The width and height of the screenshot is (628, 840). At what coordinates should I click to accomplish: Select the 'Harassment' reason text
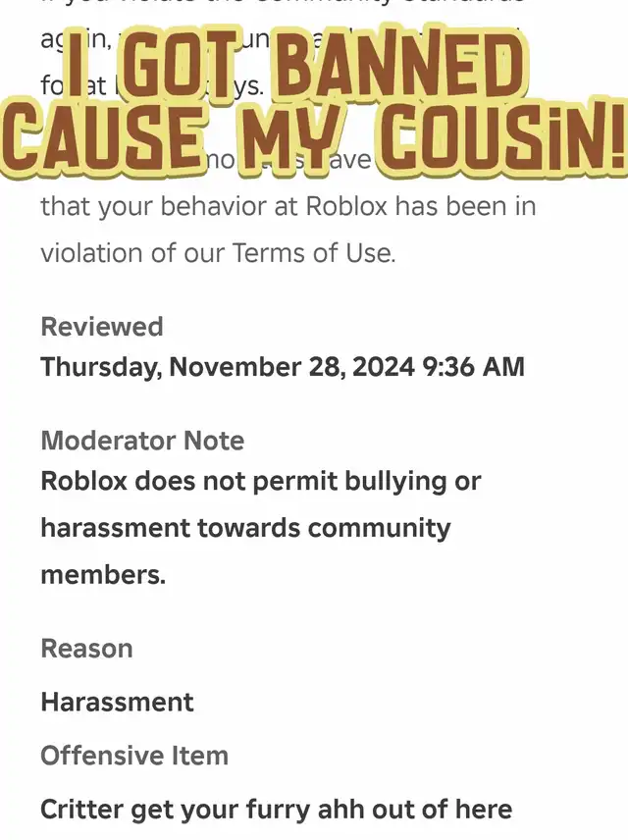coord(117,703)
